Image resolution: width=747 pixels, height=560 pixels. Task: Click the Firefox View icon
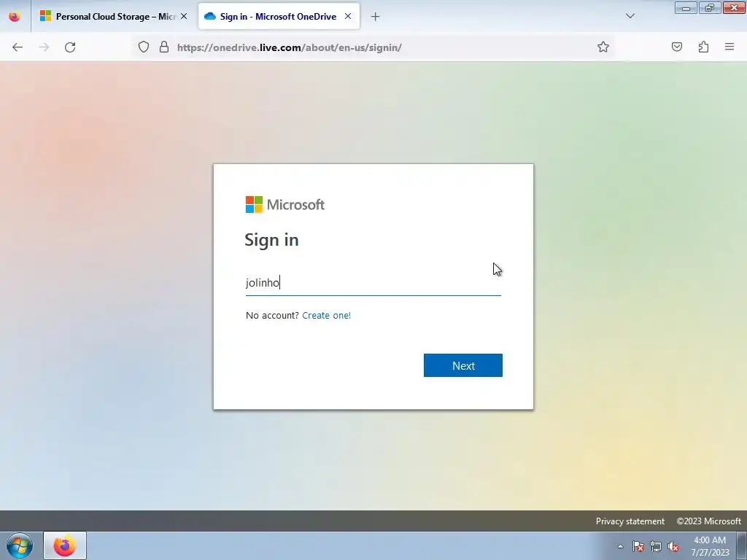(15, 17)
